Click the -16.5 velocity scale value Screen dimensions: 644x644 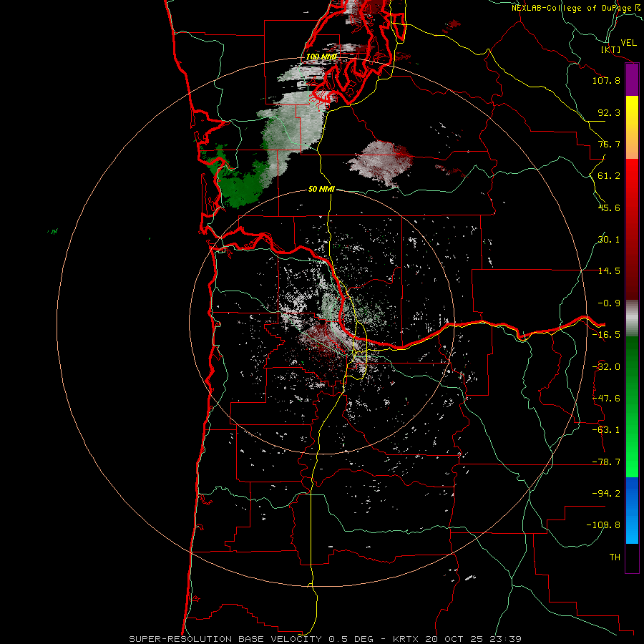point(606,335)
